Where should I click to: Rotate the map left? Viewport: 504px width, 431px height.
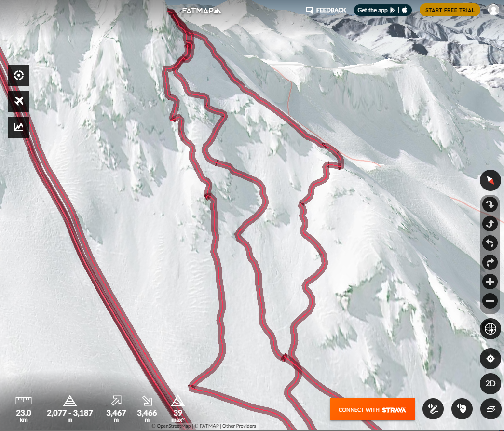click(x=490, y=243)
